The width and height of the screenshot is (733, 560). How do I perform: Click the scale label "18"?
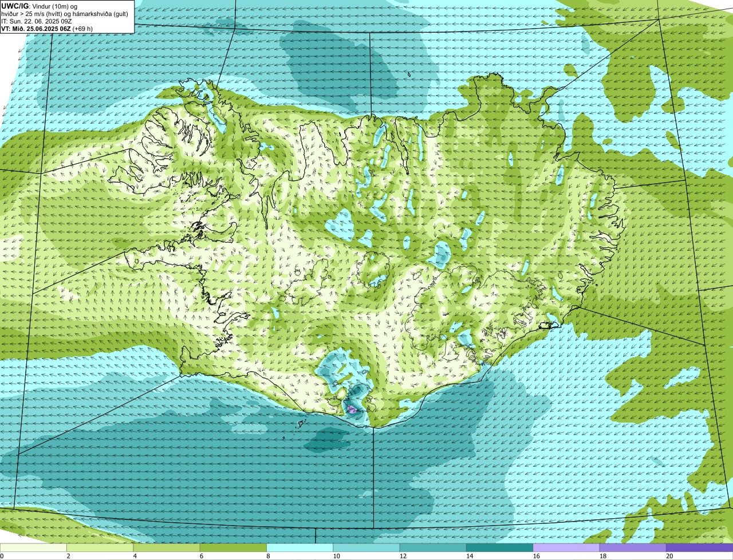pyautogui.click(x=602, y=556)
